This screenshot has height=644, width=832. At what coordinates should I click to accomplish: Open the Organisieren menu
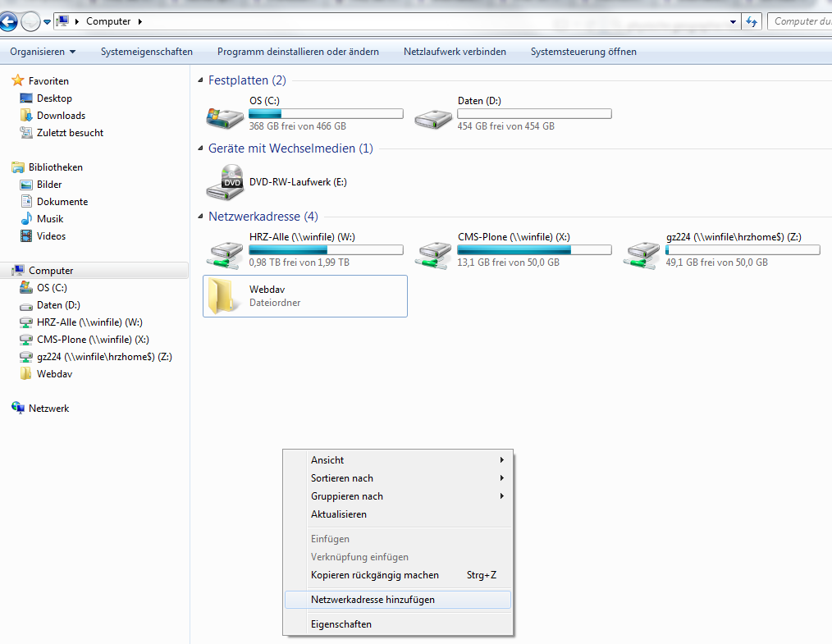[43, 52]
